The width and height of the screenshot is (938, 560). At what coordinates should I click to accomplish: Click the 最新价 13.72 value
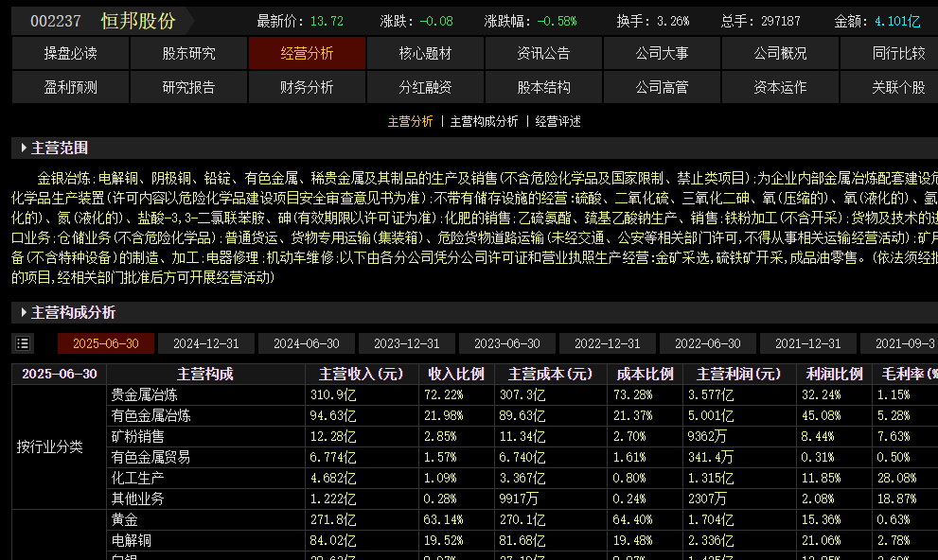coord(327,22)
